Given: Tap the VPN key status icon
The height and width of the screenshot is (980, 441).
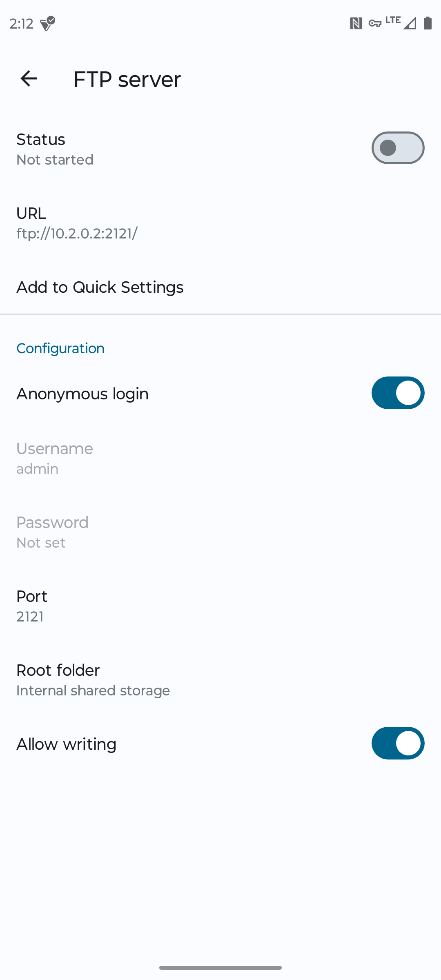Looking at the screenshot, I should point(374,24).
